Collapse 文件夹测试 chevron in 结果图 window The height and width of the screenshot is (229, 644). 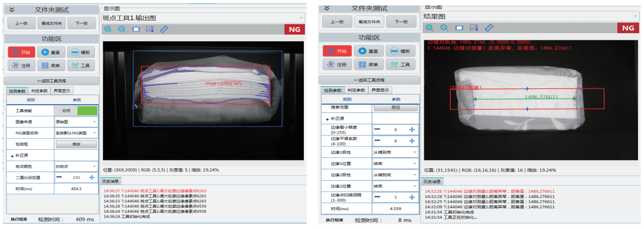point(327,8)
